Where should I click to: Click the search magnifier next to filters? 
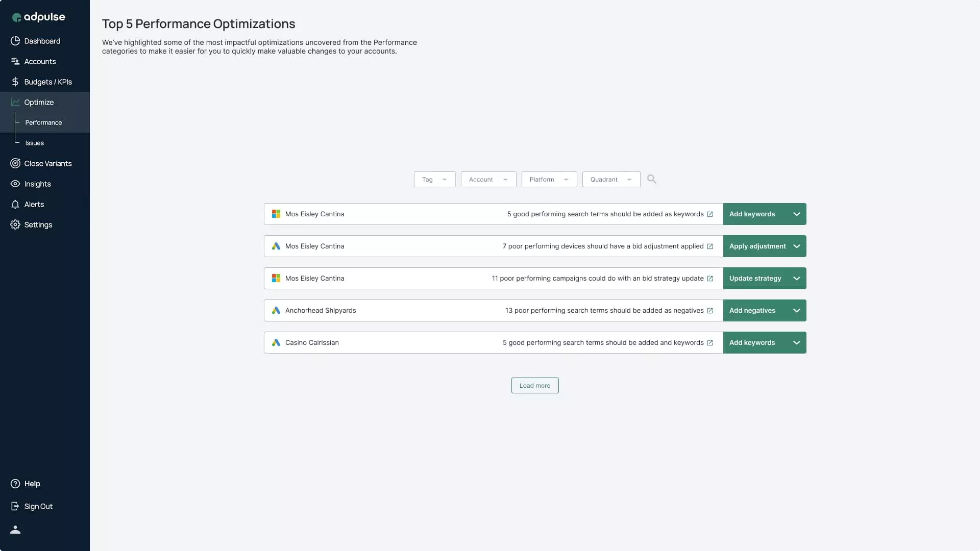tap(652, 179)
